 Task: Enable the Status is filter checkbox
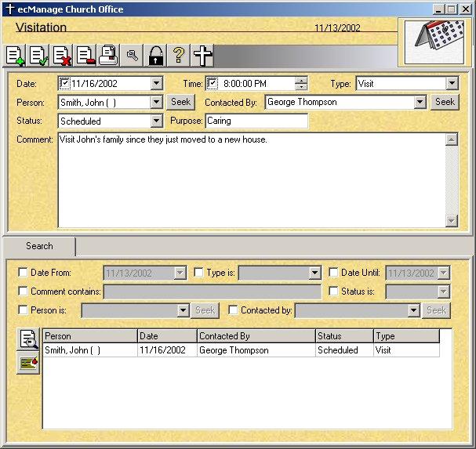click(x=333, y=291)
